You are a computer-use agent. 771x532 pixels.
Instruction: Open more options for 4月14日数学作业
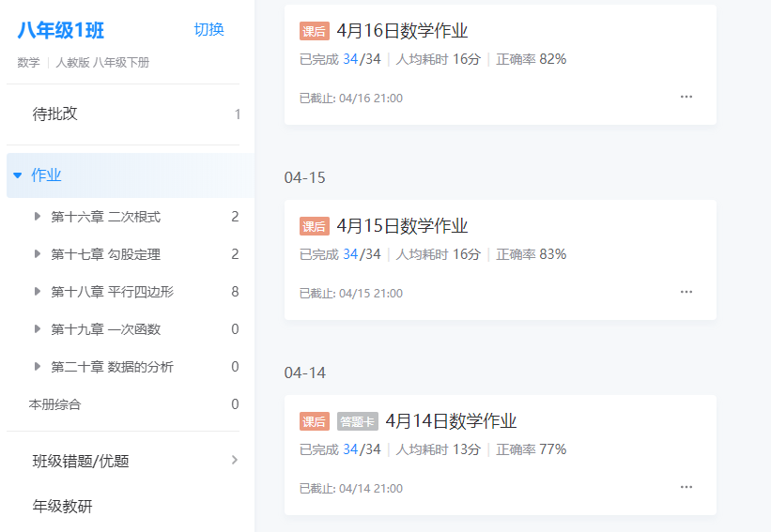coord(686,487)
